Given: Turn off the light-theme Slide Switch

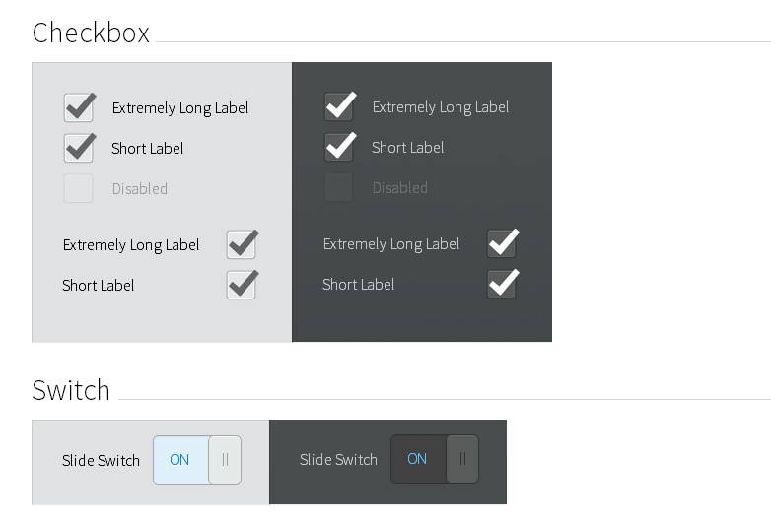Looking at the screenshot, I should pos(196,460).
